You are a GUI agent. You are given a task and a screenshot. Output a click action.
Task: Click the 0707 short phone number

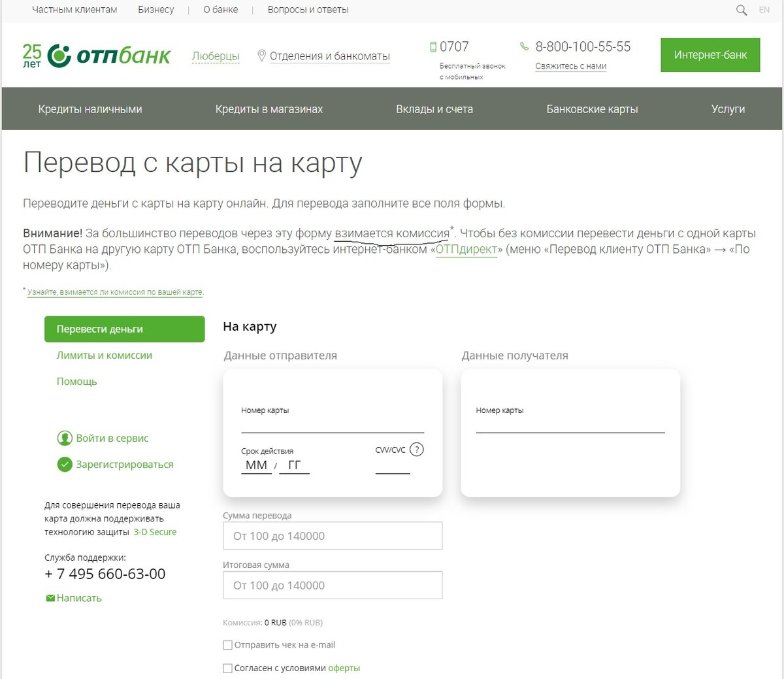454,47
